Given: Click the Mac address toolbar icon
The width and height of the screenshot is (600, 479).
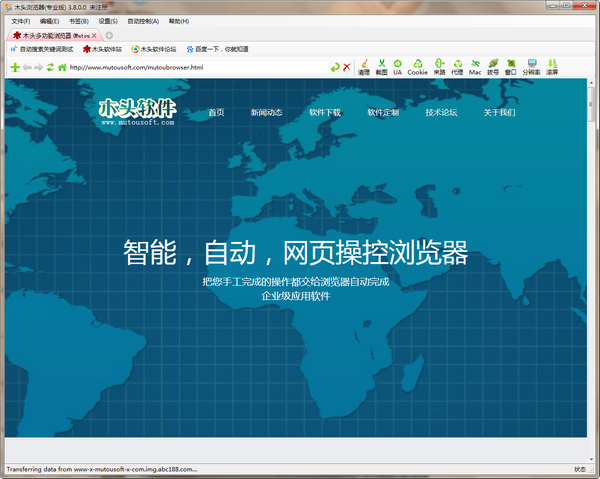Looking at the screenshot, I should 475,66.
